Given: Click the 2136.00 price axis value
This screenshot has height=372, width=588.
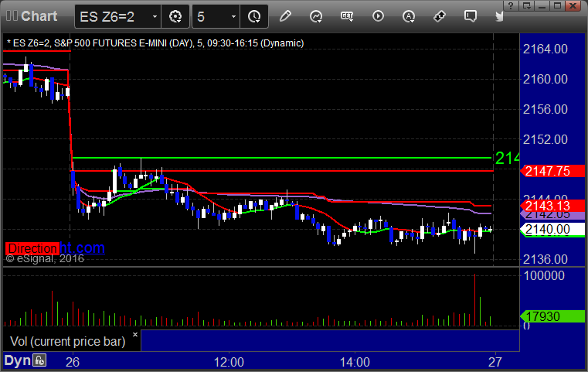Looking at the screenshot, I should click(x=546, y=259).
